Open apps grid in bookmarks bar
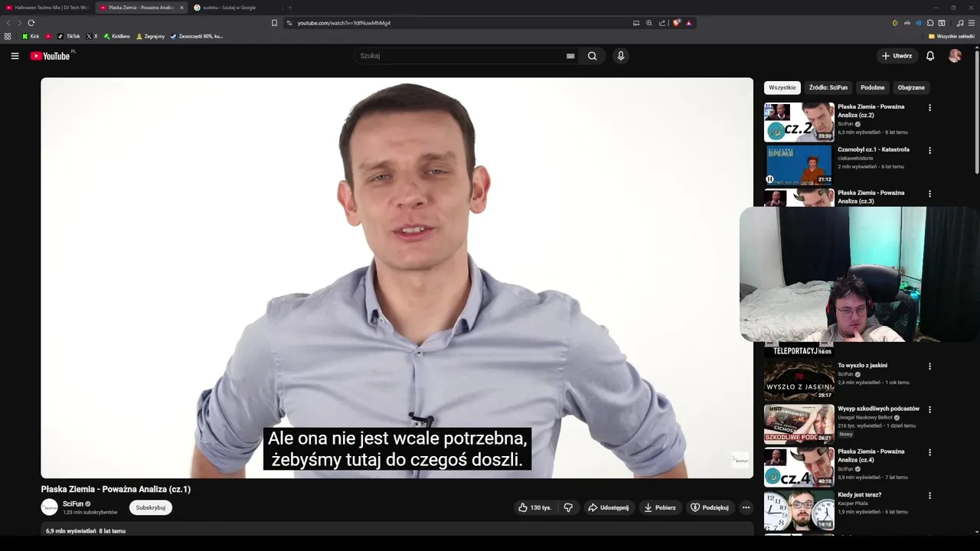This screenshot has height=551, width=980. pyautogui.click(x=8, y=36)
